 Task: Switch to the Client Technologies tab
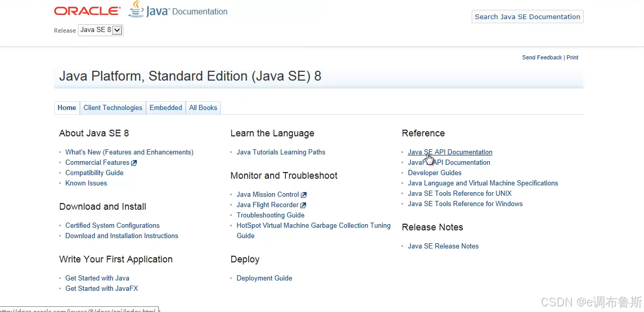coord(113,107)
